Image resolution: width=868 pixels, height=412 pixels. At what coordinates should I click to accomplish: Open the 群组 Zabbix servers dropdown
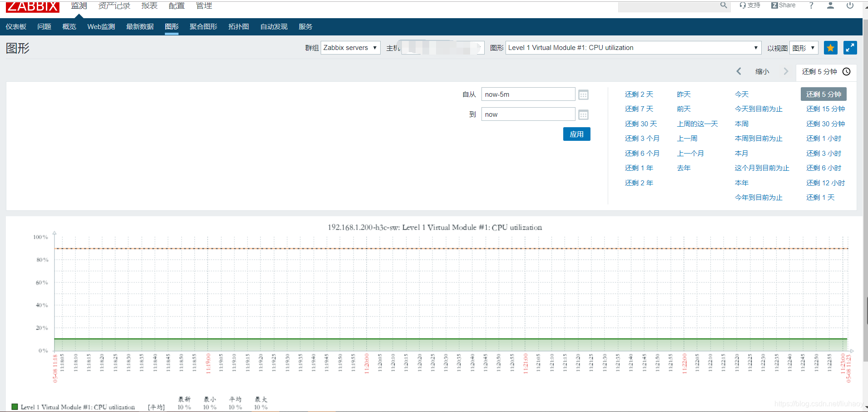pos(351,48)
